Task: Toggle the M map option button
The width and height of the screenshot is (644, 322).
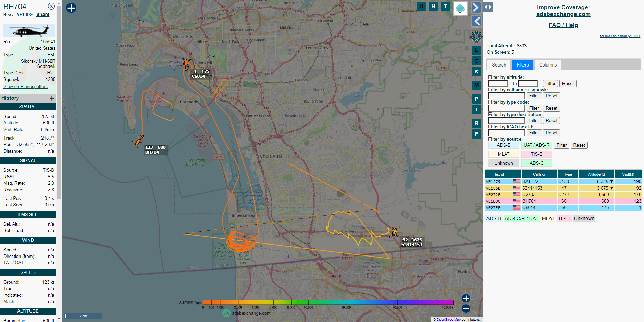Action: [476, 85]
